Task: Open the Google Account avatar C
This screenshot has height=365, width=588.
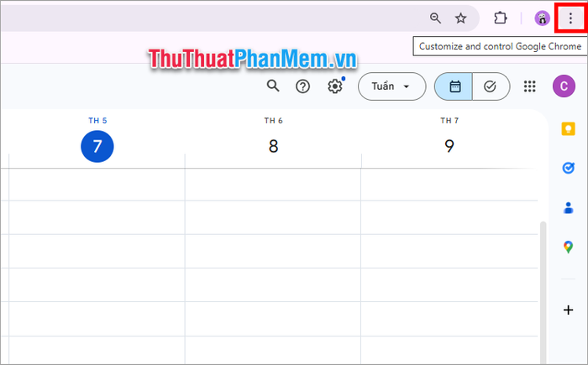Action: pos(564,86)
